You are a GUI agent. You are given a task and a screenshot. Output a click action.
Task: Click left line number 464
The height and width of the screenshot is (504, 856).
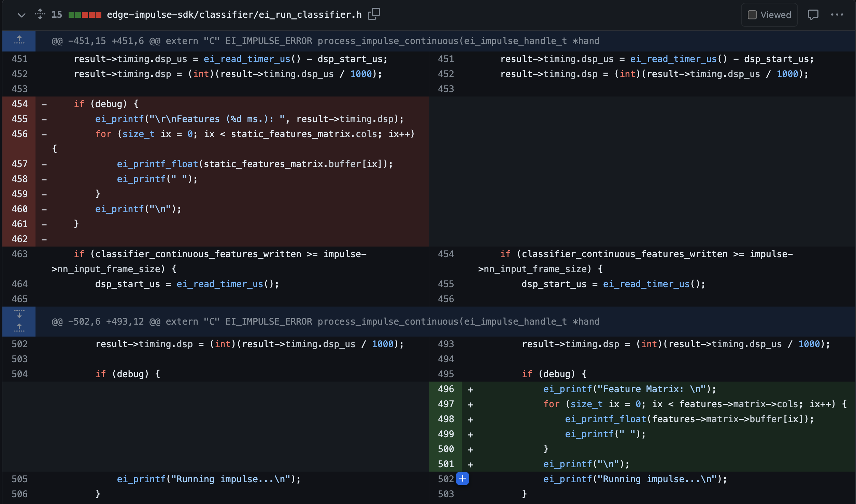[19, 284]
